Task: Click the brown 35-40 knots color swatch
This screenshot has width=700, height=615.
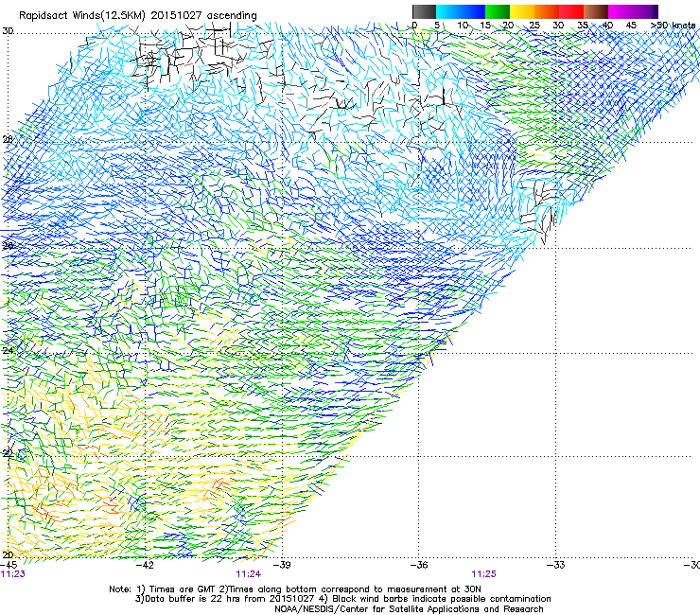Action: pyautogui.click(x=596, y=11)
